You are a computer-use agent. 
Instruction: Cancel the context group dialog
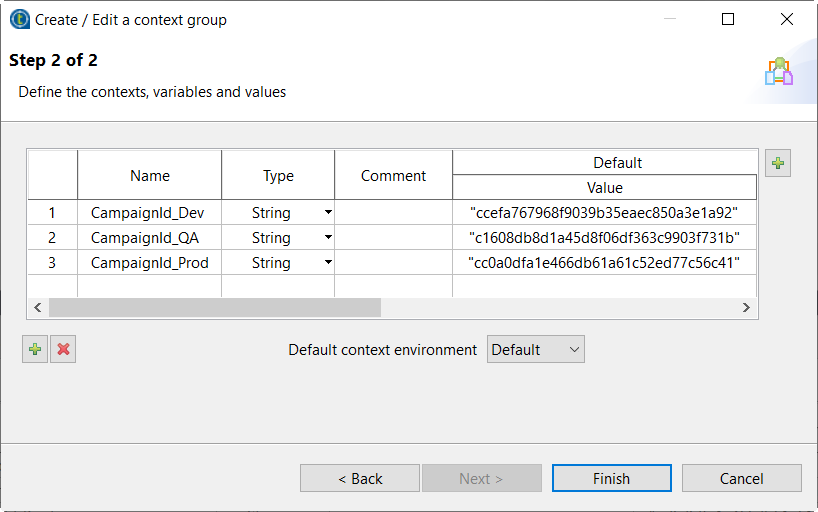(741, 478)
